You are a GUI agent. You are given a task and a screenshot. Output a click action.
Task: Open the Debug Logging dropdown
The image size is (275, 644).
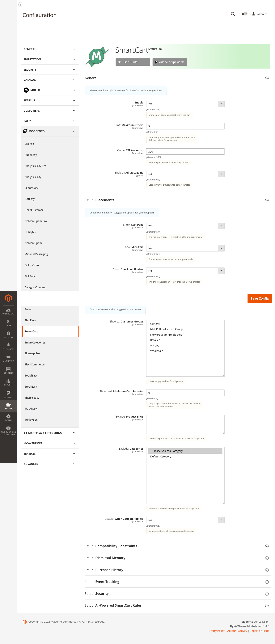click(185, 174)
